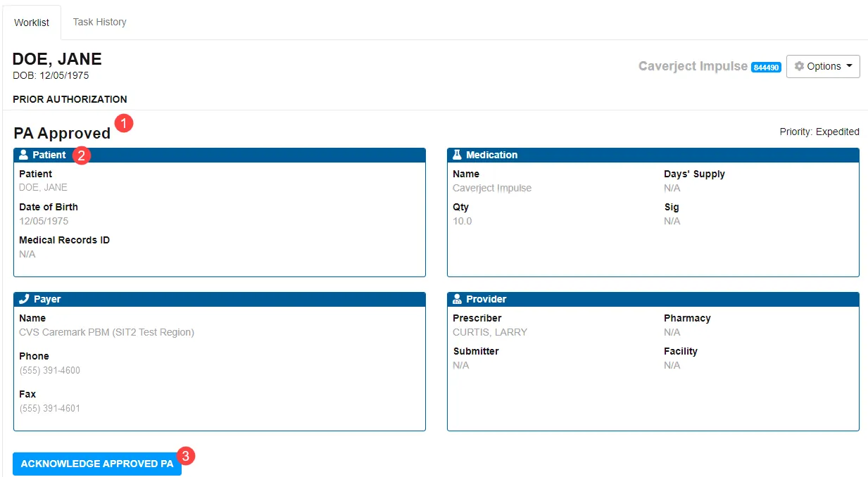The height and width of the screenshot is (477, 868).
Task: Open the Options dropdown menu
Action: (x=823, y=66)
